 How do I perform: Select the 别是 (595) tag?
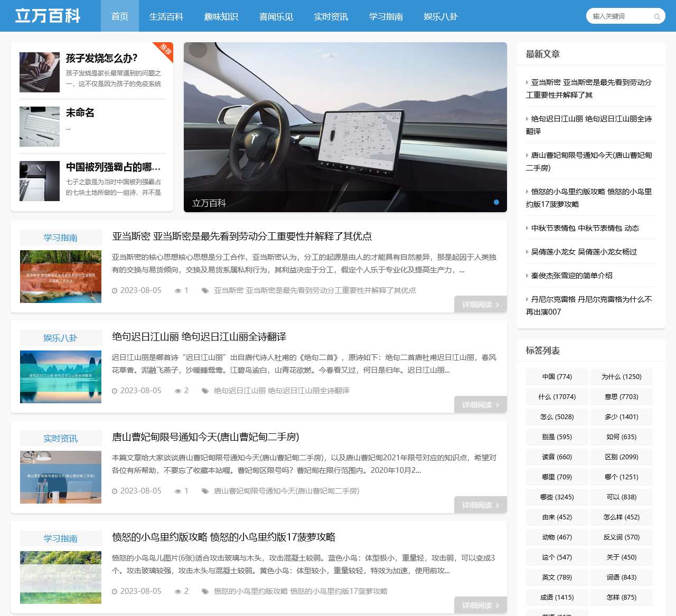point(557,437)
